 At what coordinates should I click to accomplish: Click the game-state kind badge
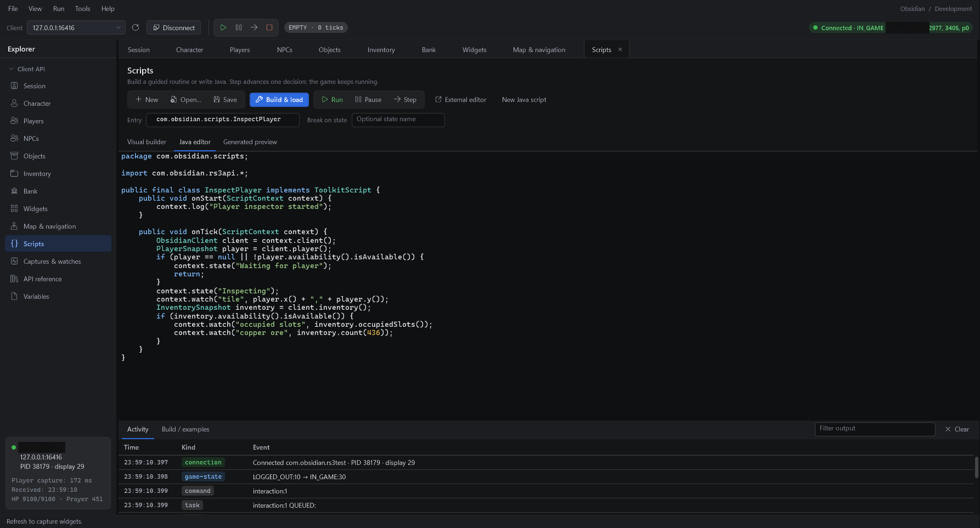pyautogui.click(x=203, y=477)
